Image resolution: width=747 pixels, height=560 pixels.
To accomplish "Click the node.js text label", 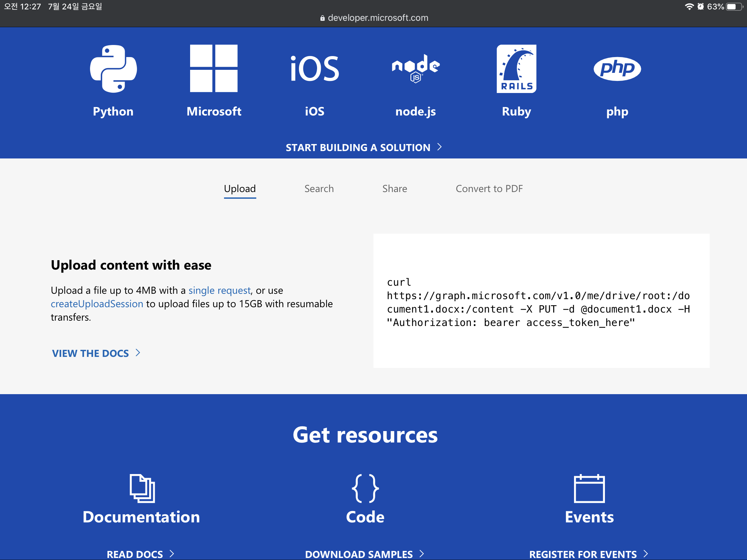I will click(x=415, y=111).
